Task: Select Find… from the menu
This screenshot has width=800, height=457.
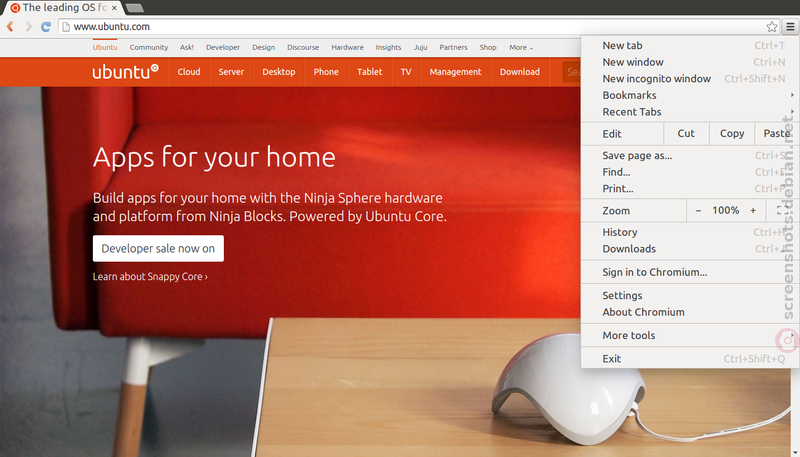Action: (690, 172)
